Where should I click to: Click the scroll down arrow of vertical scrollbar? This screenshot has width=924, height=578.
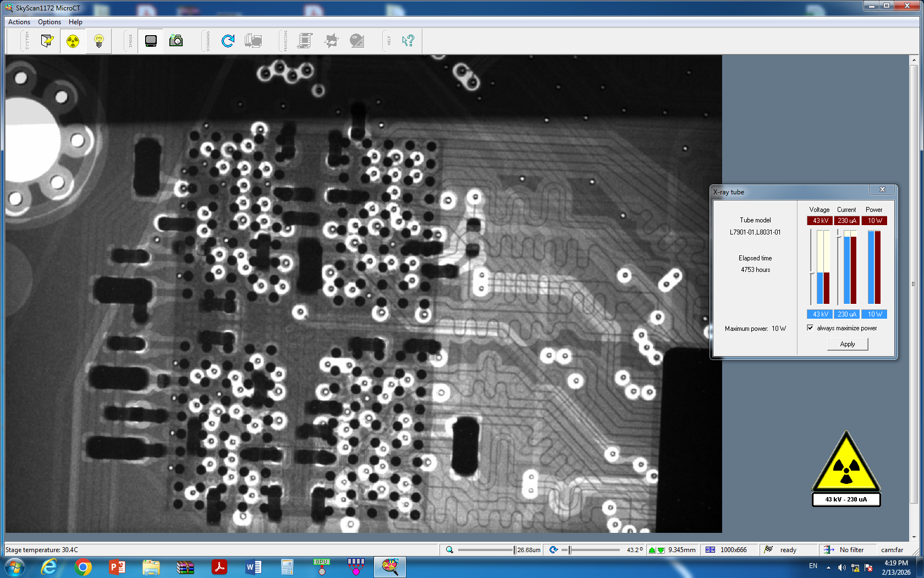pyautogui.click(x=914, y=537)
